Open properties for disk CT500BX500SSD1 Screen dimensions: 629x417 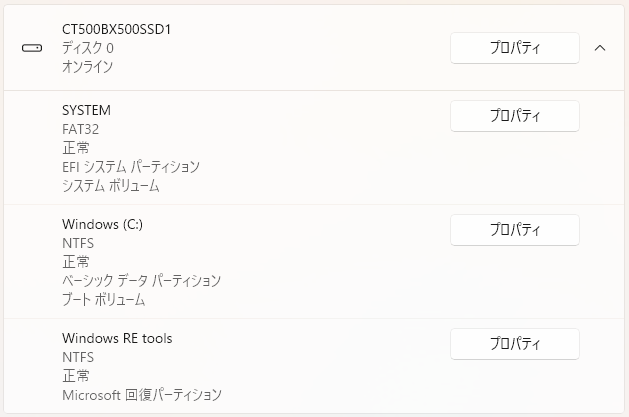click(514, 48)
